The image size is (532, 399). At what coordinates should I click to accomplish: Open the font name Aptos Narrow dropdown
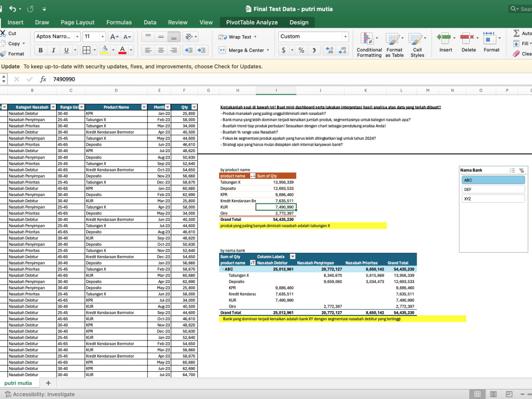click(x=77, y=37)
